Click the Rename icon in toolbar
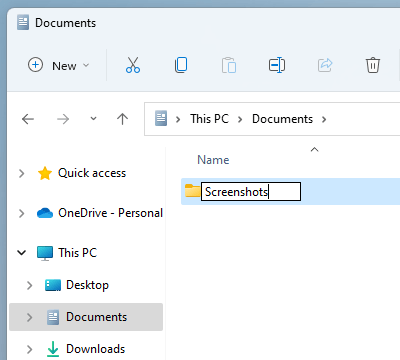This screenshot has width=400, height=360. (x=277, y=65)
